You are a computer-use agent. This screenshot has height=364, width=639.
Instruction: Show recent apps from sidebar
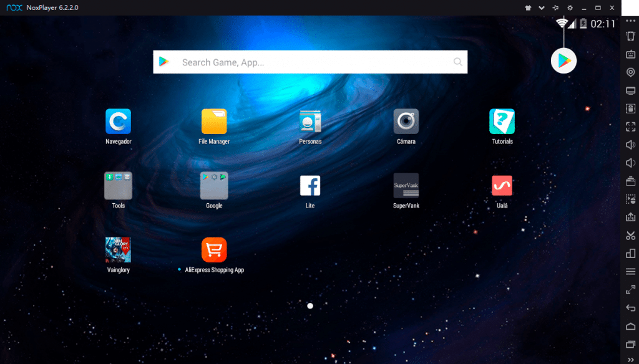point(630,345)
